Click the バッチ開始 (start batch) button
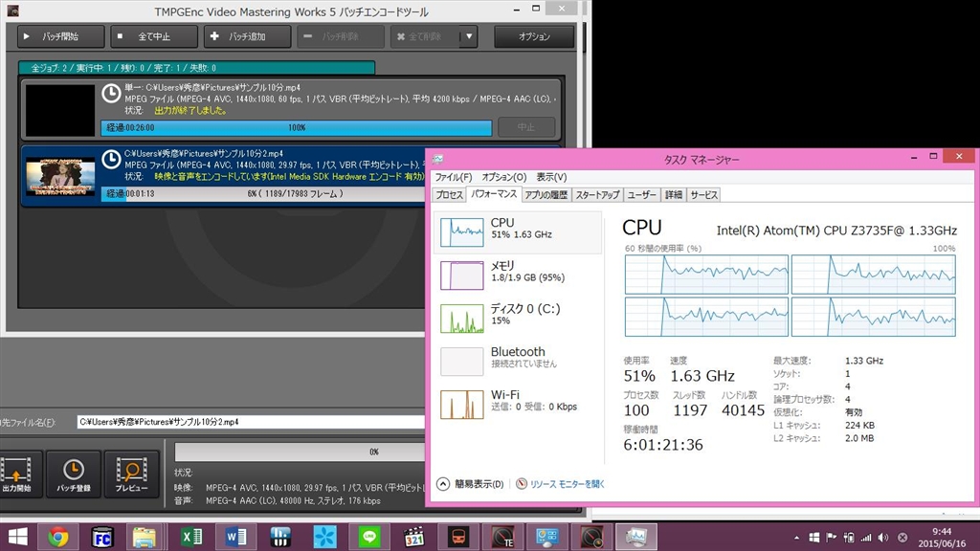Screen dimensions: 980x551 [60, 37]
